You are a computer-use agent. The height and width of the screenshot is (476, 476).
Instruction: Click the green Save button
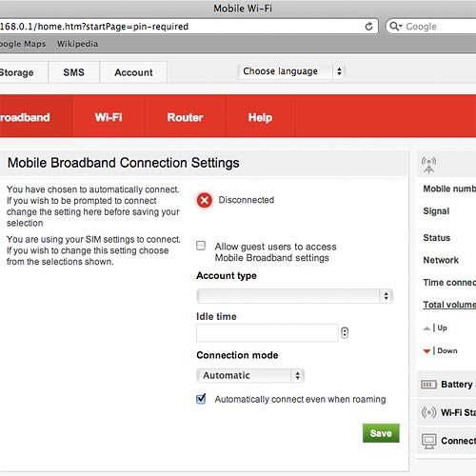381,433
